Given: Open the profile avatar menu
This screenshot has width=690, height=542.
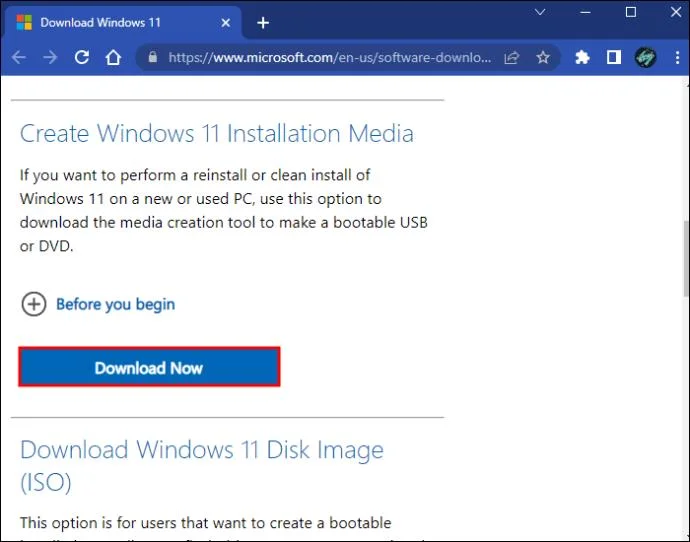Looking at the screenshot, I should point(645,57).
